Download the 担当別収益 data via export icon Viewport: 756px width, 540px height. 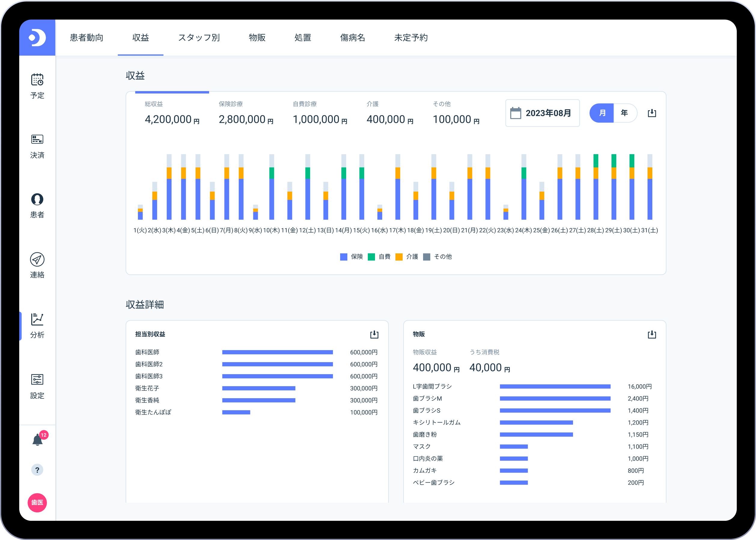click(x=374, y=334)
